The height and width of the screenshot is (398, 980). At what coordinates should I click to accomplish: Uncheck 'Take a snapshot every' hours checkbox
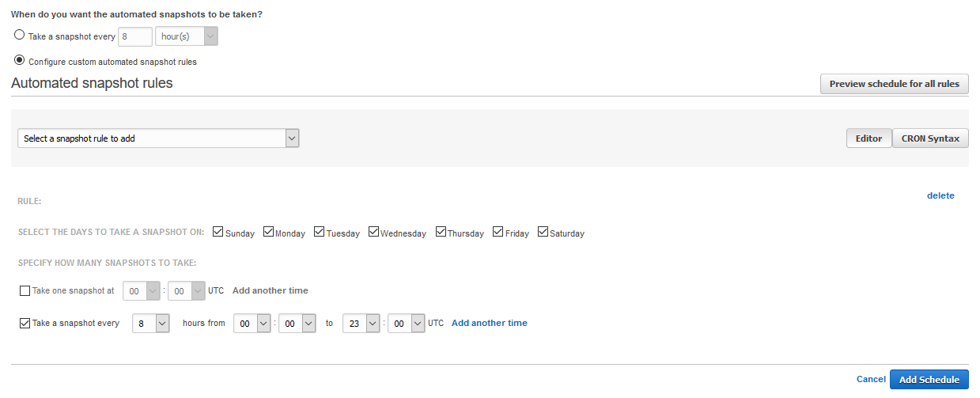point(25,323)
